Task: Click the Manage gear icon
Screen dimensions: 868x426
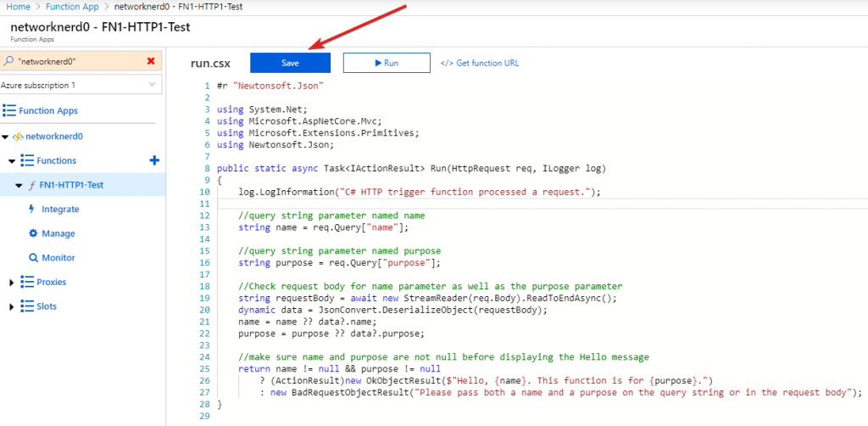Action: pos(33,233)
